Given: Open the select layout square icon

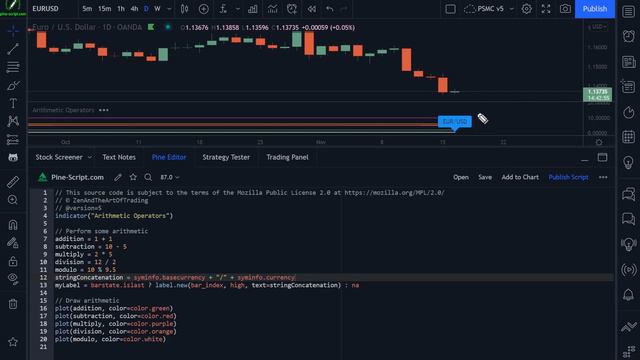Looking at the screenshot, I should click(x=450, y=9).
